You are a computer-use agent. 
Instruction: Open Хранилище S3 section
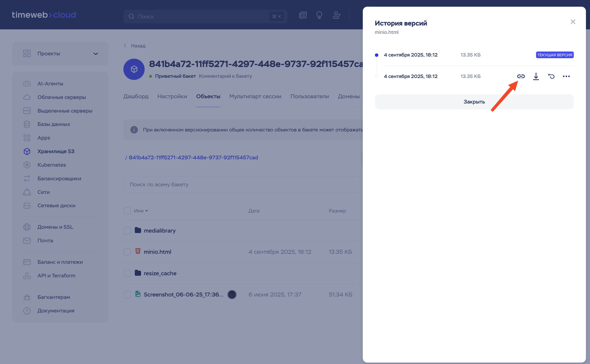click(x=56, y=151)
